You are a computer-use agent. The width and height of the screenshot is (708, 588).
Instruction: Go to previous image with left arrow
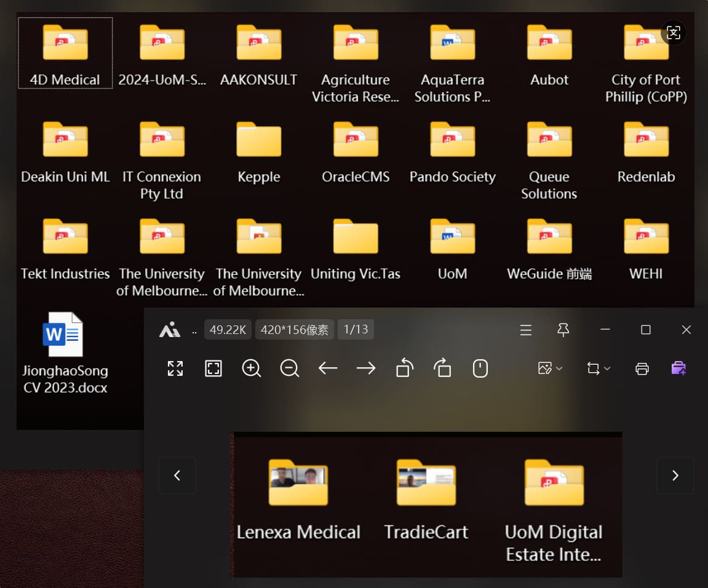[328, 368]
